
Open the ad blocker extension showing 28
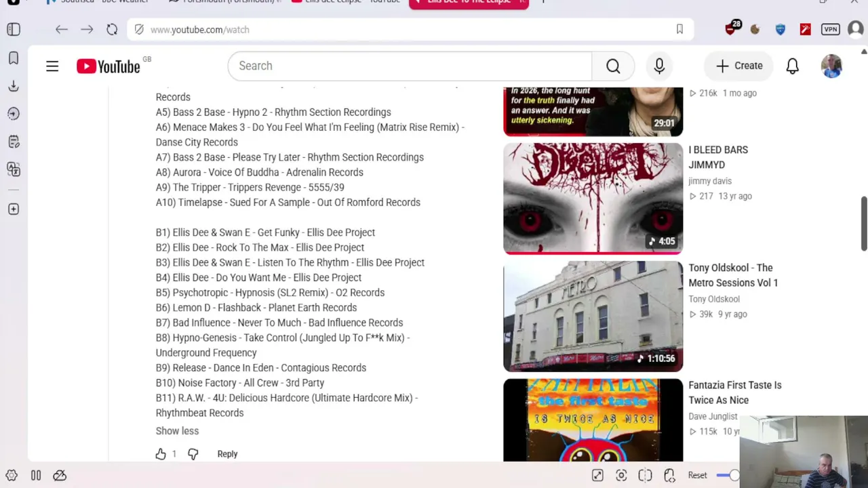(x=732, y=28)
